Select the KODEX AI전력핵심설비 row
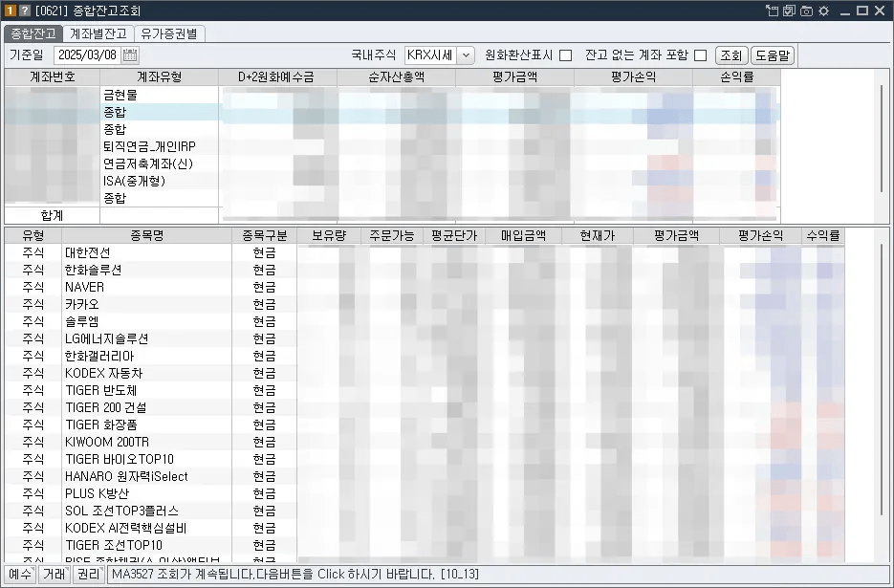Image resolution: width=894 pixels, height=588 pixels. tap(425, 528)
